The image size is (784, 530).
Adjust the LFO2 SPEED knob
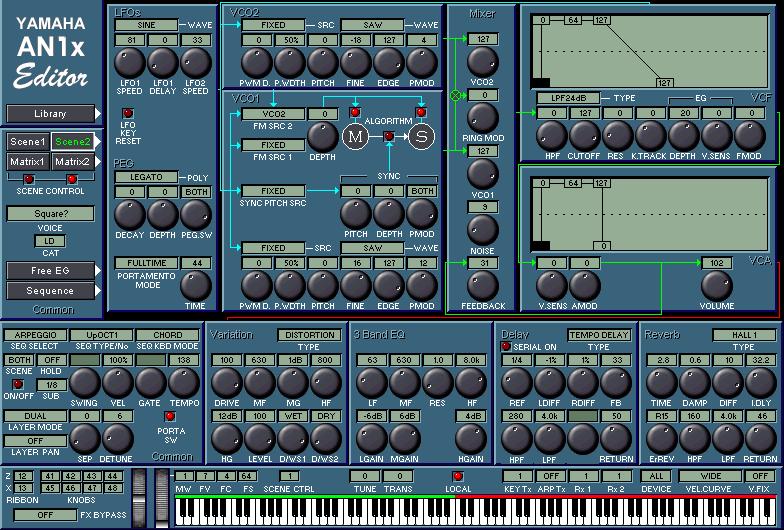click(196, 62)
